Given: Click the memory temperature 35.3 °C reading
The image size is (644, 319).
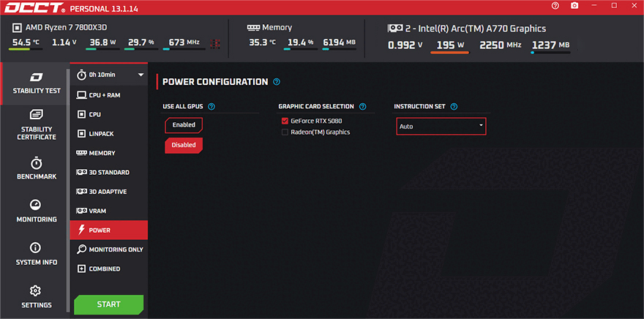Looking at the screenshot, I should point(264,42).
